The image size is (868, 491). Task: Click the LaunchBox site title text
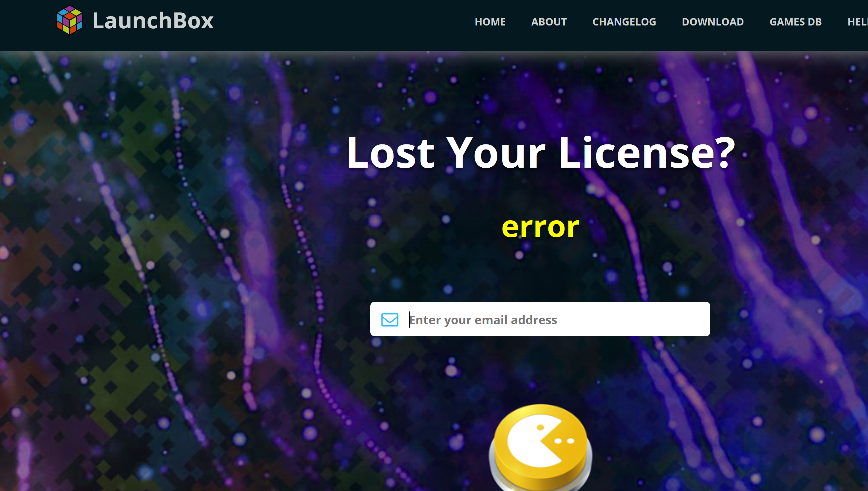pos(153,21)
